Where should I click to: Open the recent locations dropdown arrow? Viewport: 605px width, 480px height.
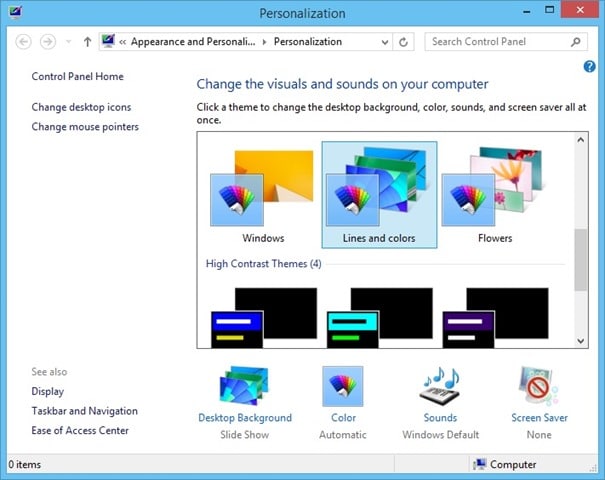(x=68, y=42)
